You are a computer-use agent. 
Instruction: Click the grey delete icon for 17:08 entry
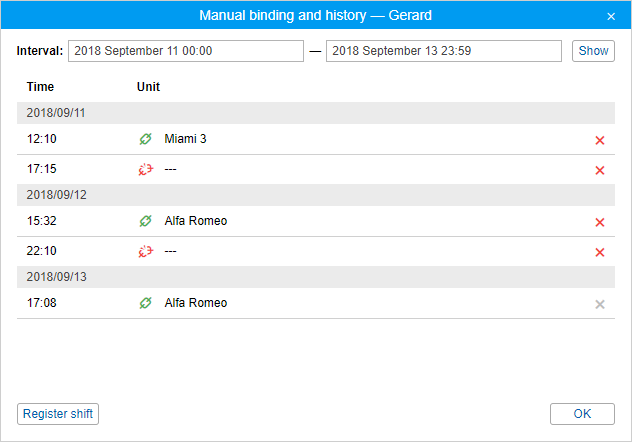(600, 304)
